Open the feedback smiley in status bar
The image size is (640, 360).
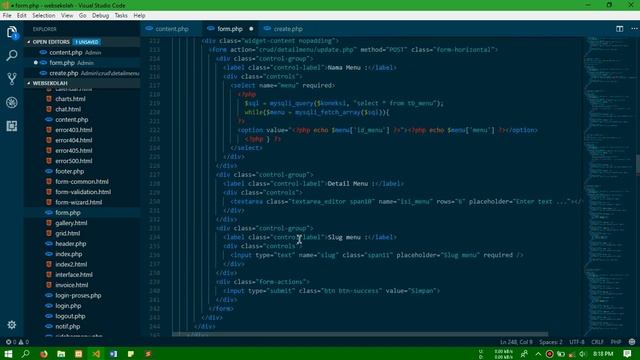(632, 342)
